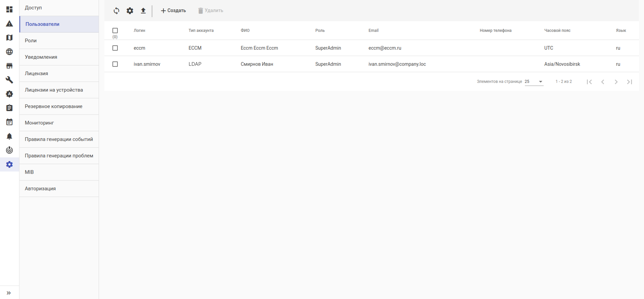Open the map icon in sidebar
This screenshot has height=299, width=644.
[9, 38]
